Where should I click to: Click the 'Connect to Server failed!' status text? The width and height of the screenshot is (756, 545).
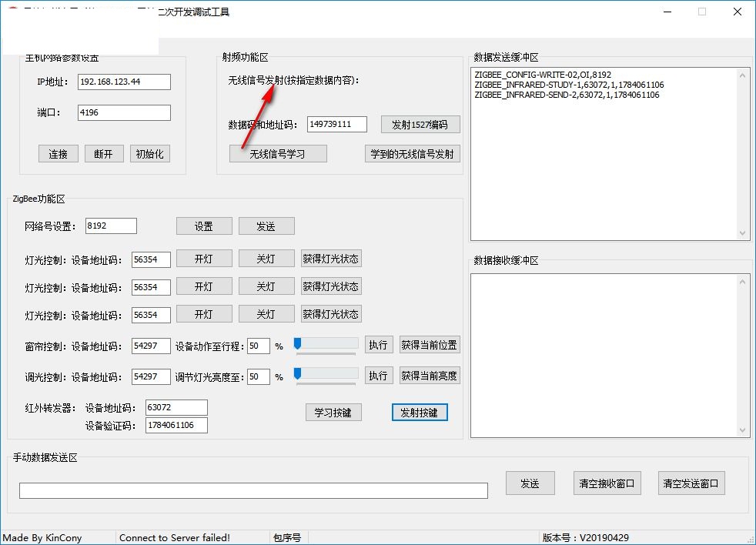tap(175, 538)
